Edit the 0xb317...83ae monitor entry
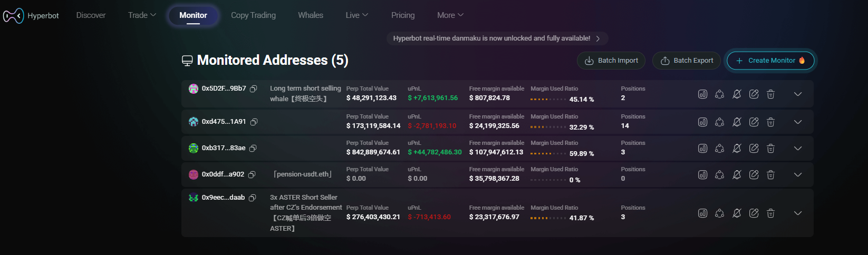Viewport: 868px width, 255px height. 754,149
